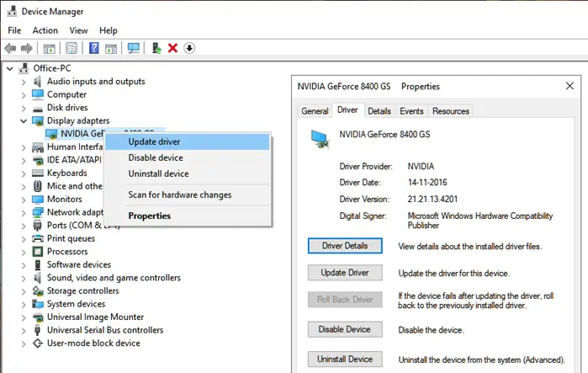Switch to the Events tab
588x373 pixels.
click(411, 111)
